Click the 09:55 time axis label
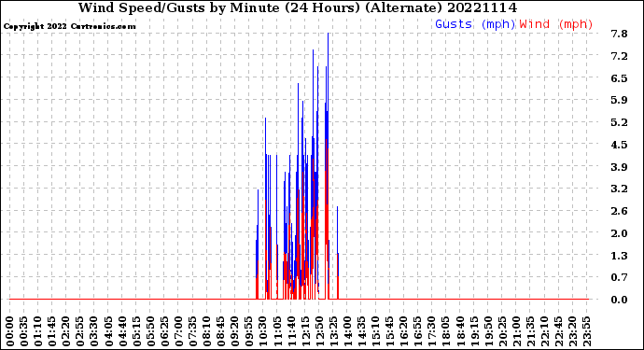 [x=249, y=331]
